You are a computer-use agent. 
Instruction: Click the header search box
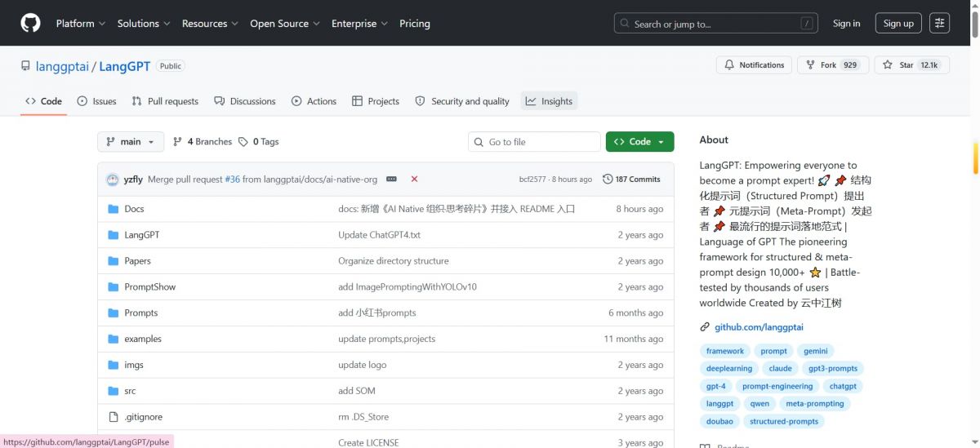pyautogui.click(x=716, y=24)
